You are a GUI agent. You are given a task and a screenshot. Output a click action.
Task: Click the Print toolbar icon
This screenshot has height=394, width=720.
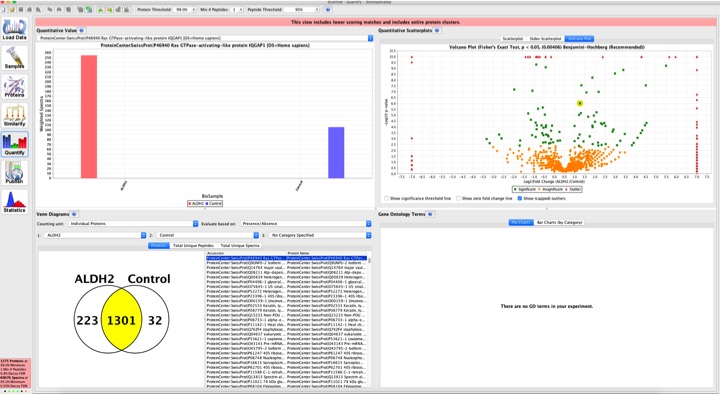point(30,9)
